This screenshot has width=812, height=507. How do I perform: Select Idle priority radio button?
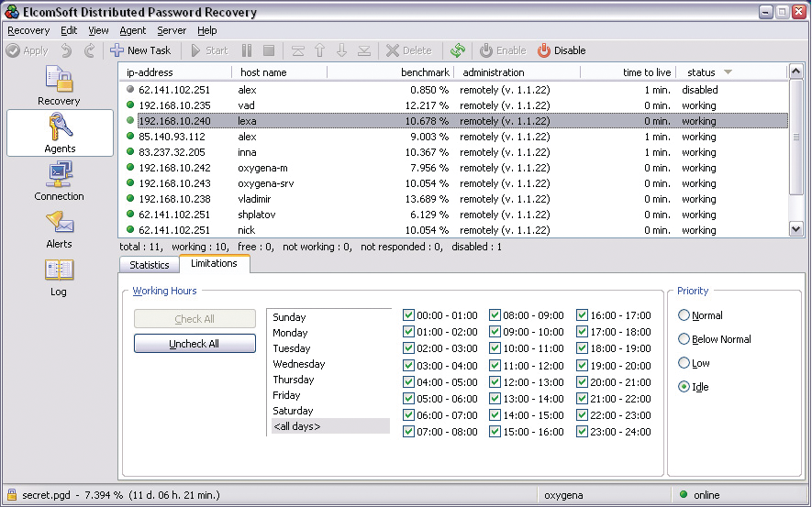pos(684,387)
